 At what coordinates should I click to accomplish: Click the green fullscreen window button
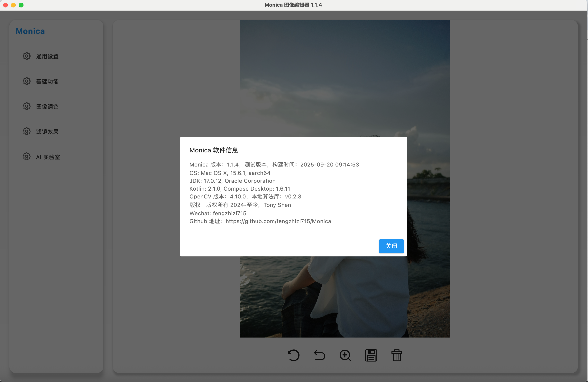pyautogui.click(x=21, y=5)
